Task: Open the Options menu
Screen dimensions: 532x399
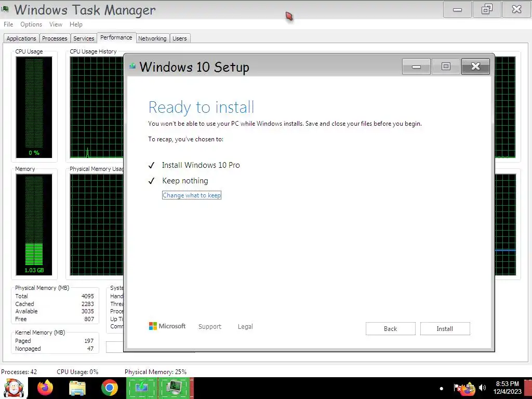Action: coord(31,24)
